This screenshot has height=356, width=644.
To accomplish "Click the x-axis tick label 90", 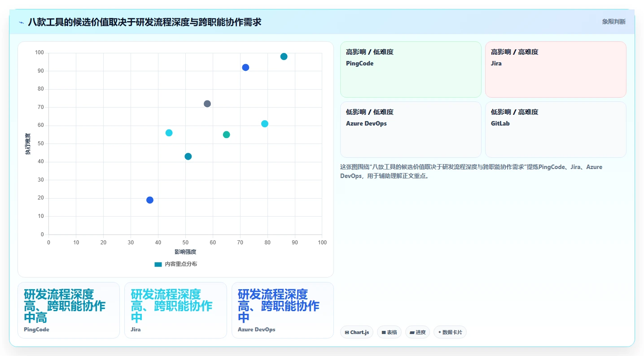I will click(x=295, y=243).
